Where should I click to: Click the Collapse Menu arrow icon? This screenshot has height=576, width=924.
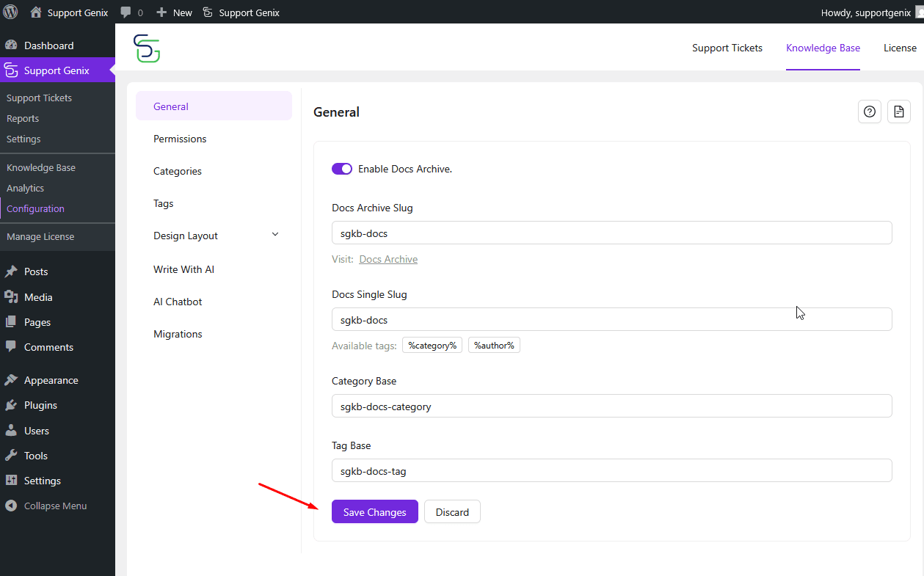point(11,506)
